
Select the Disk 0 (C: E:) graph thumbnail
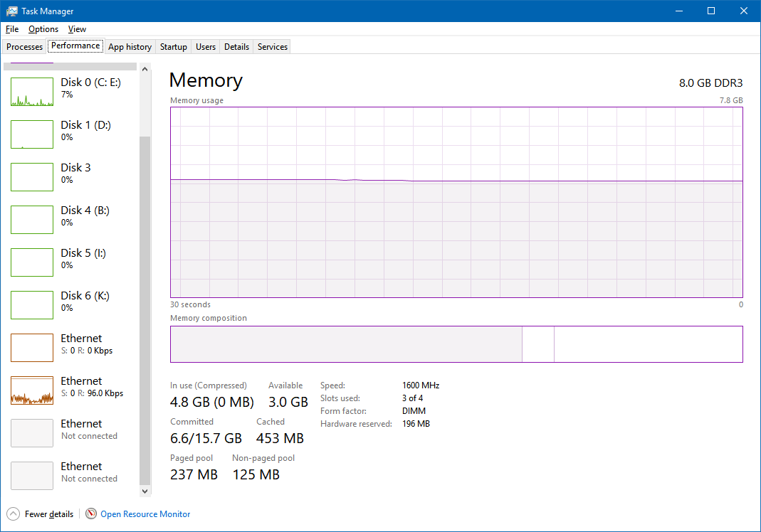tap(32, 92)
